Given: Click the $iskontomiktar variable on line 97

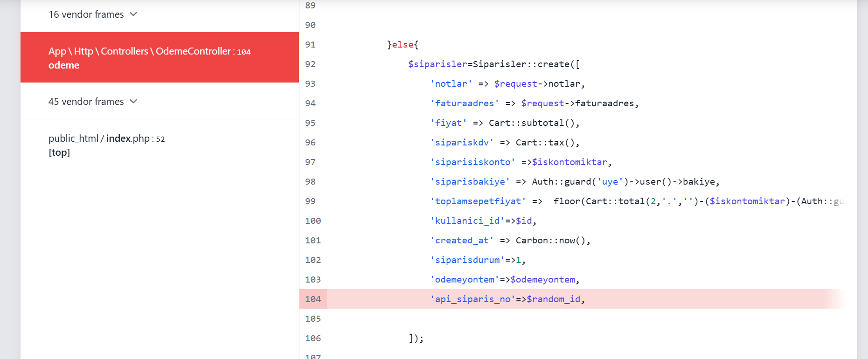Looking at the screenshot, I should click(569, 162).
